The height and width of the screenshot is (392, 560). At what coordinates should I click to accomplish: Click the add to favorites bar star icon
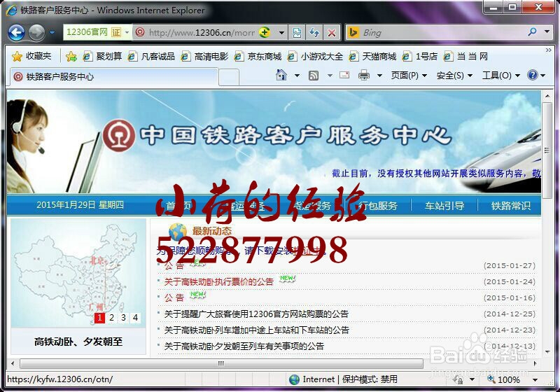coord(71,56)
